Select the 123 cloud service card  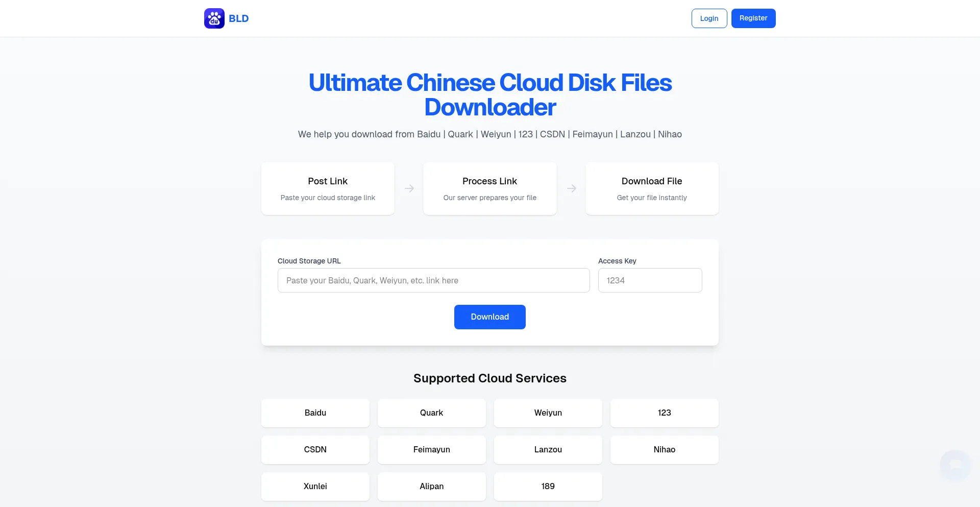pos(664,413)
